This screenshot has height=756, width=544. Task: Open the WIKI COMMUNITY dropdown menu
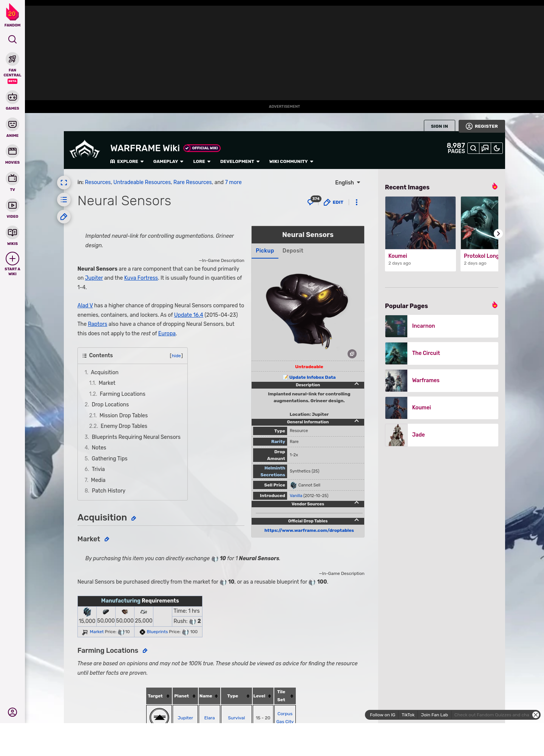tap(291, 161)
